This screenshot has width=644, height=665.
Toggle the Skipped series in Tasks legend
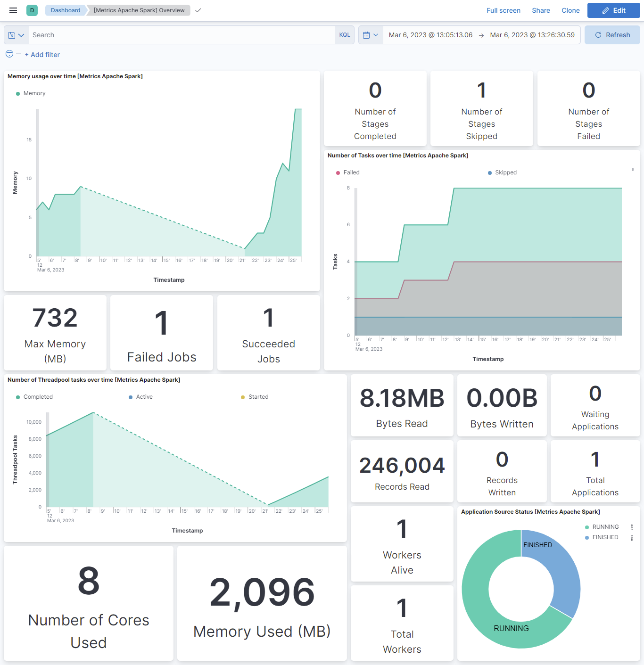point(505,172)
